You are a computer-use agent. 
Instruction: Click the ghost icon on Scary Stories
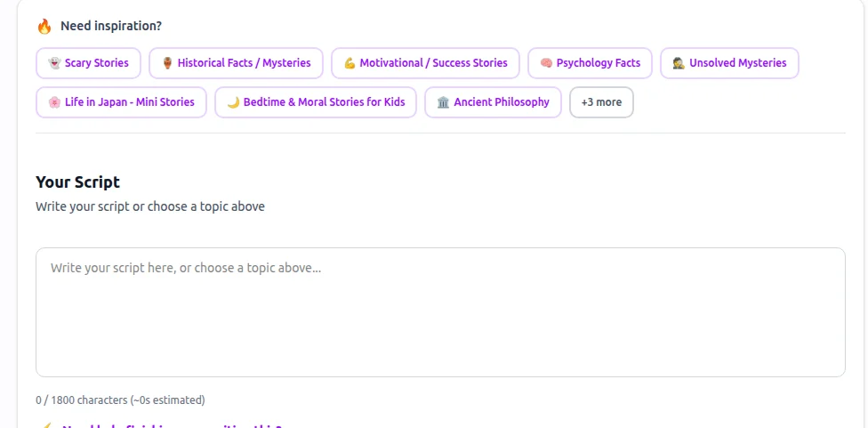coord(54,63)
